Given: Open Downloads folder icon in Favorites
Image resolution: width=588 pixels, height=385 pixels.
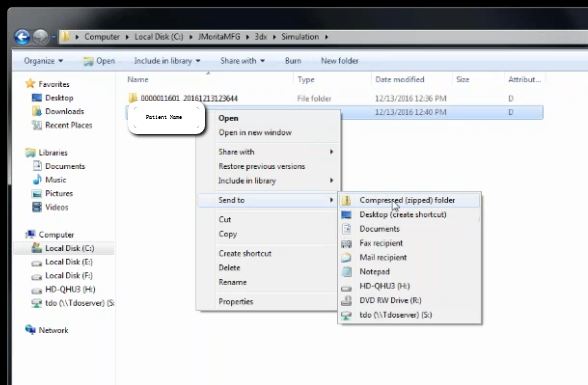Looking at the screenshot, I should pos(37,111).
